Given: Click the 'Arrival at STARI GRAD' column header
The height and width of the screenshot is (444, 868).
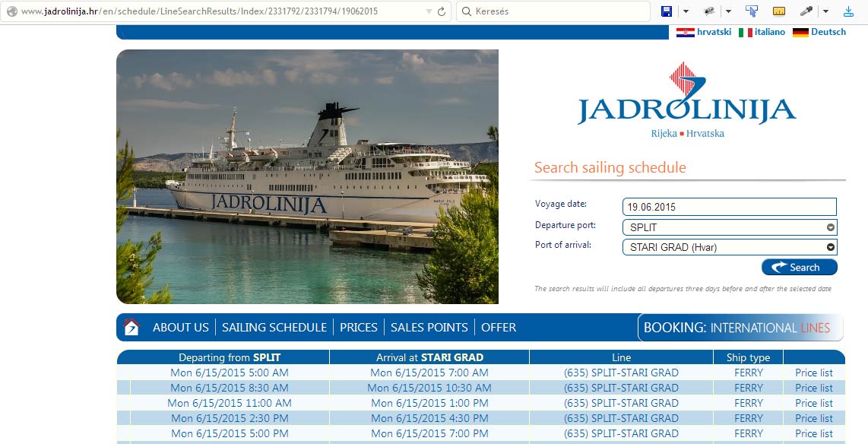Looking at the screenshot, I should (x=430, y=357).
